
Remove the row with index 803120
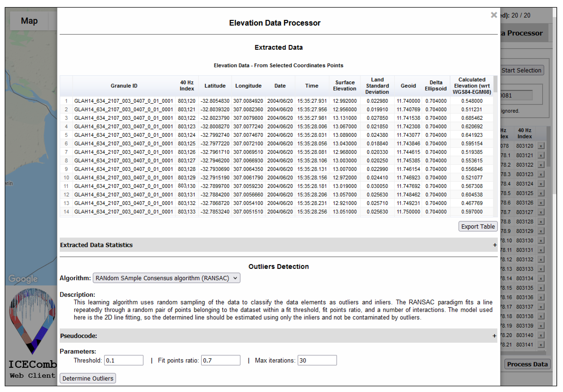[x=541, y=146]
